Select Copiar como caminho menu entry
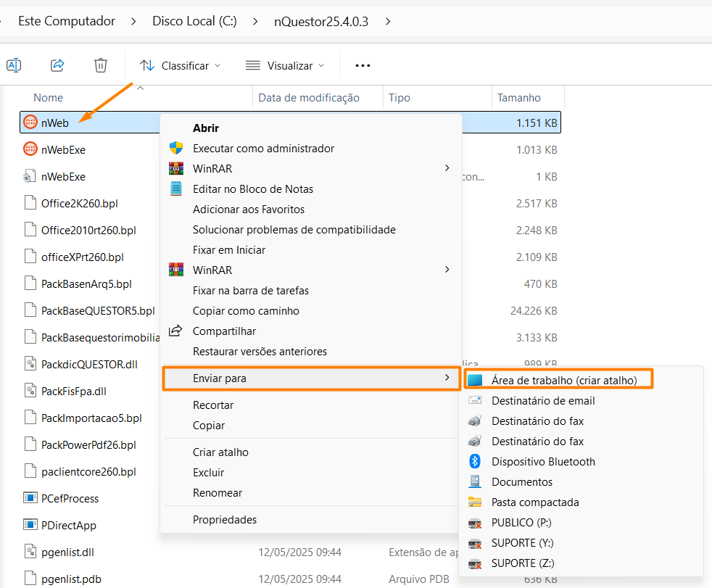 pos(246,310)
